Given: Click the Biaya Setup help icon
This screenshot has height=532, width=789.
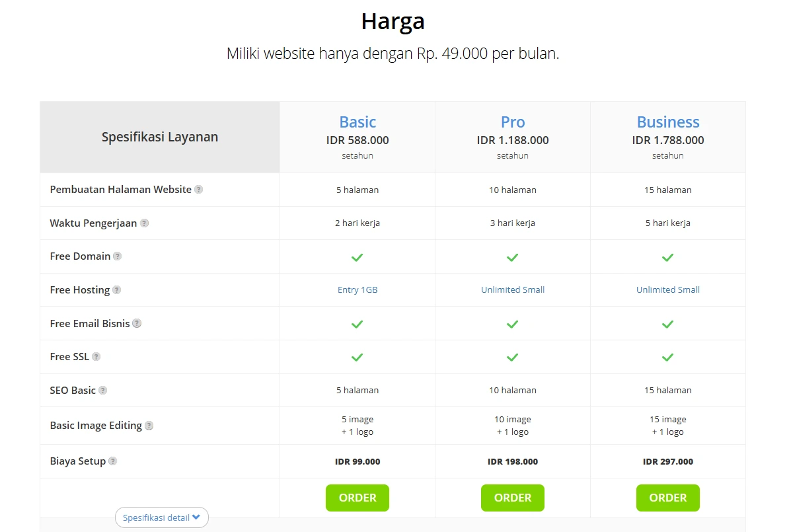Looking at the screenshot, I should click(x=113, y=461).
